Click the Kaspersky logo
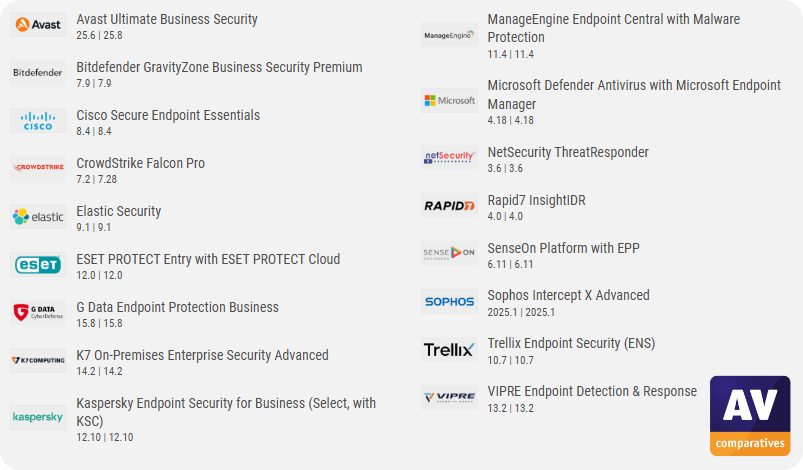This screenshot has width=803, height=470. (x=38, y=417)
